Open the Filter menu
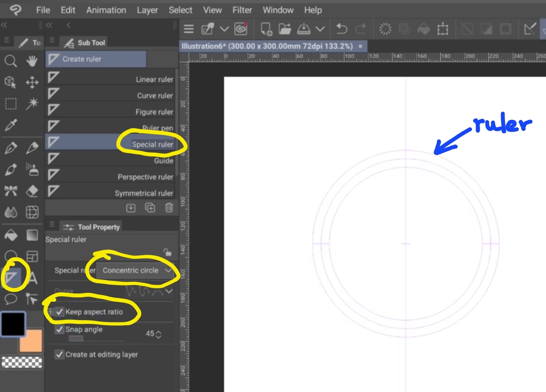This screenshot has height=392, width=546. pos(242,10)
